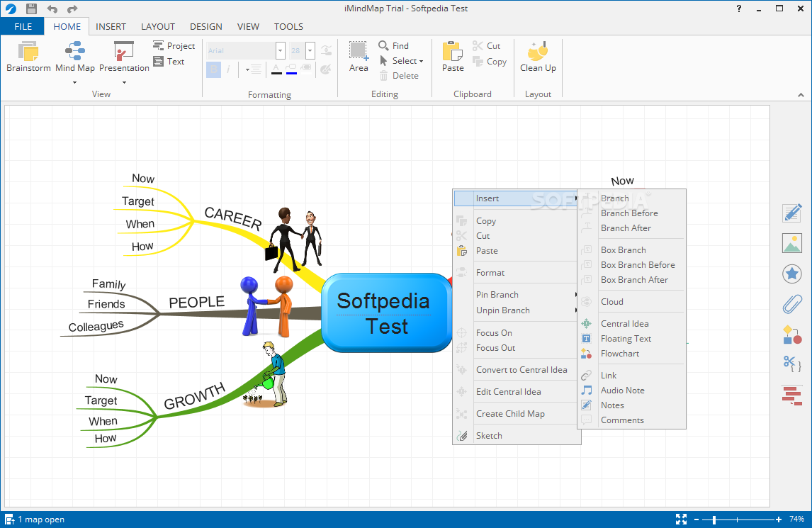
Task: Choose Flowchart in submenu
Action: (x=632, y=354)
